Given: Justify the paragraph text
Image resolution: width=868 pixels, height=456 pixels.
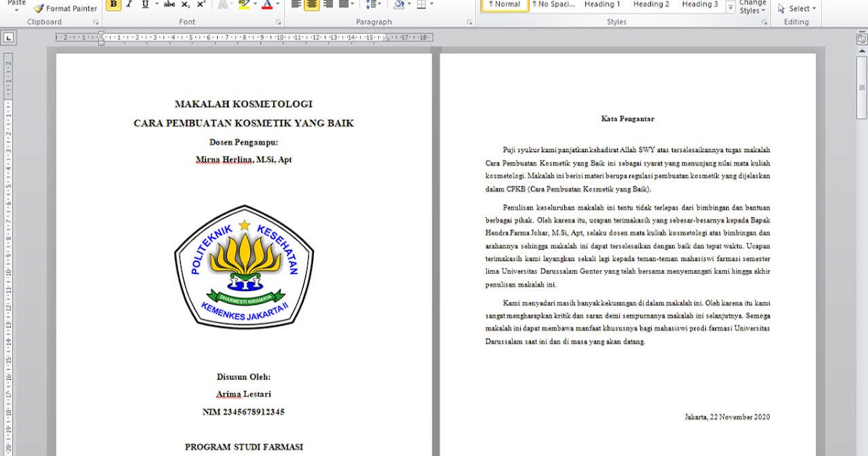Looking at the screenshot, I should tap(343, 4).
